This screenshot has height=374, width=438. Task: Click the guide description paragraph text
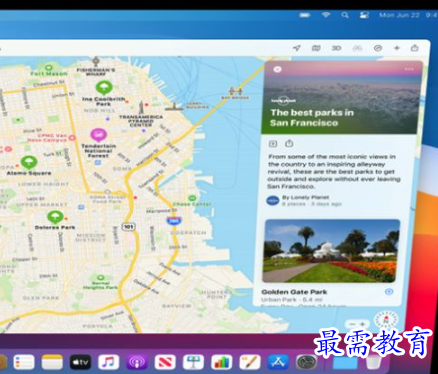pos(334,171)
